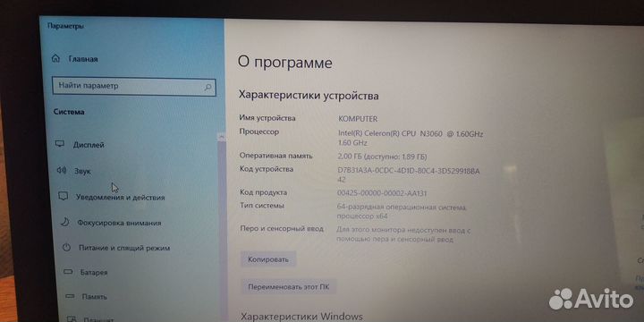
Task: Click the Копировать button
Action: point(268,259)
